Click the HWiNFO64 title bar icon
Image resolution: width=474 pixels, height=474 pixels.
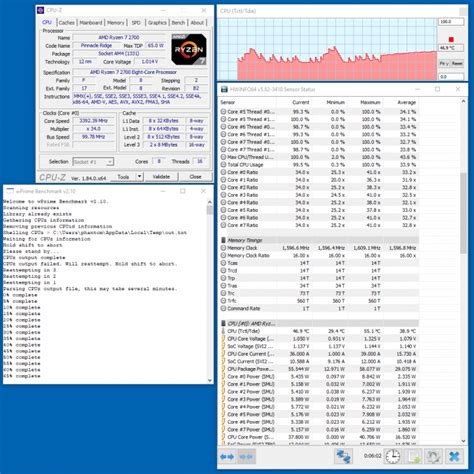click(224, 89)
